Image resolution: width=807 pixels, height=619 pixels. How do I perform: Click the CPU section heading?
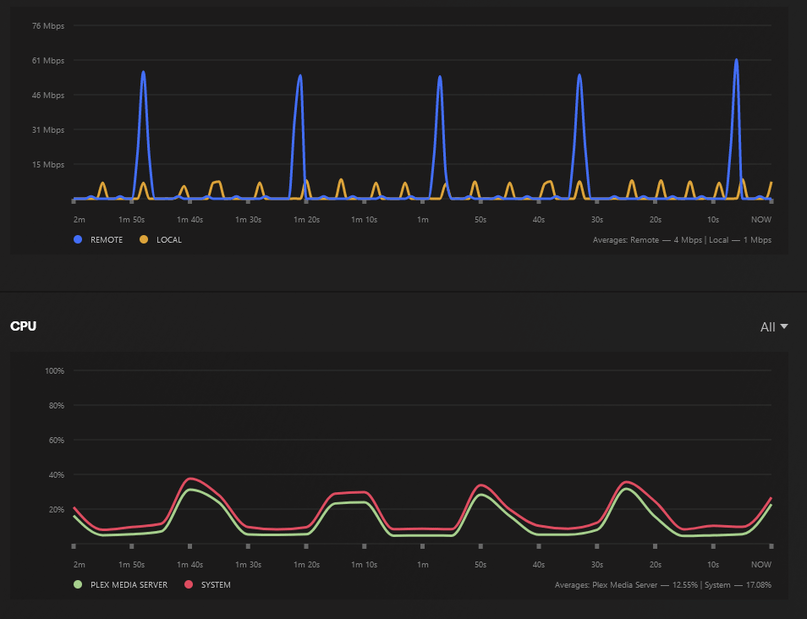coord(23,326)
